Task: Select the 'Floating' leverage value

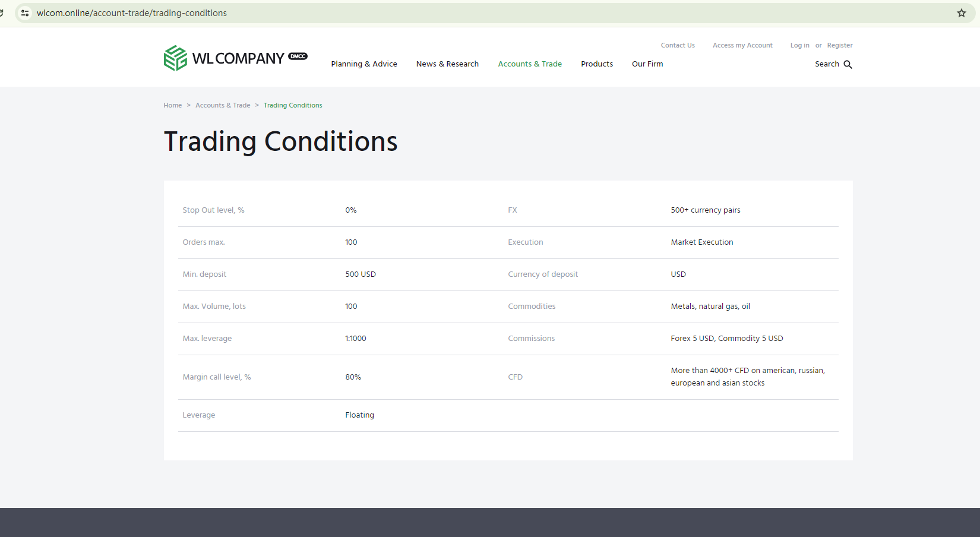Action: click(359, 415)
